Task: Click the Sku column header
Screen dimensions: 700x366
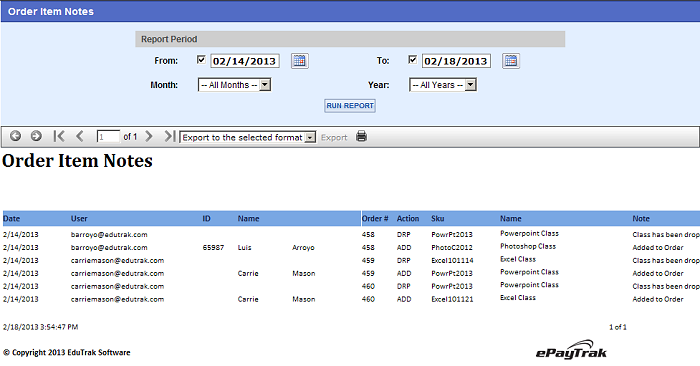Action: pos(438,219)
